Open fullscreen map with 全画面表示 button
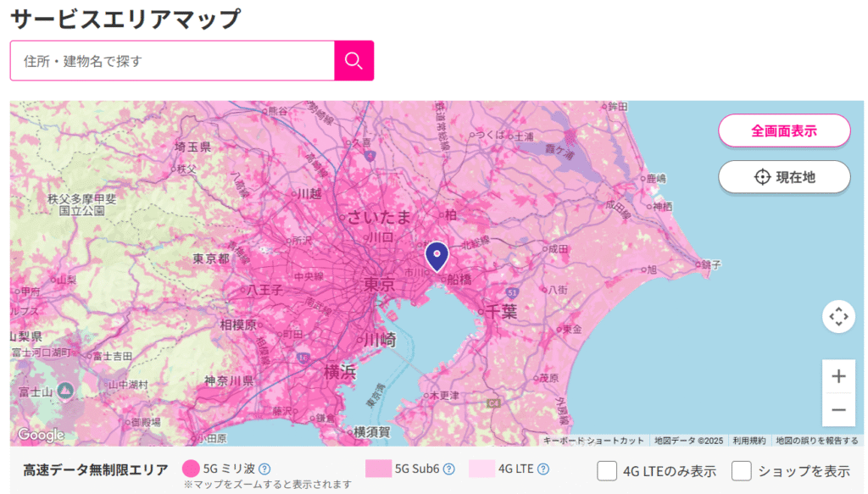The width and height of the screenshot is (868, 494). coord(784,130)
